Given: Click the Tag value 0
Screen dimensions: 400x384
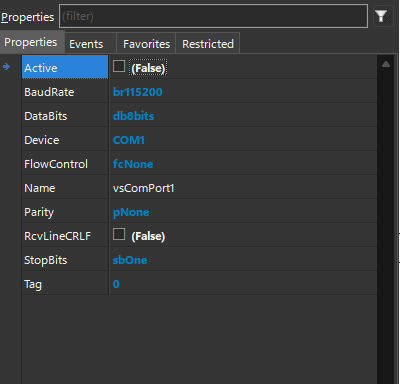Looking at the screenshot, I should click(x=116, y=284).
